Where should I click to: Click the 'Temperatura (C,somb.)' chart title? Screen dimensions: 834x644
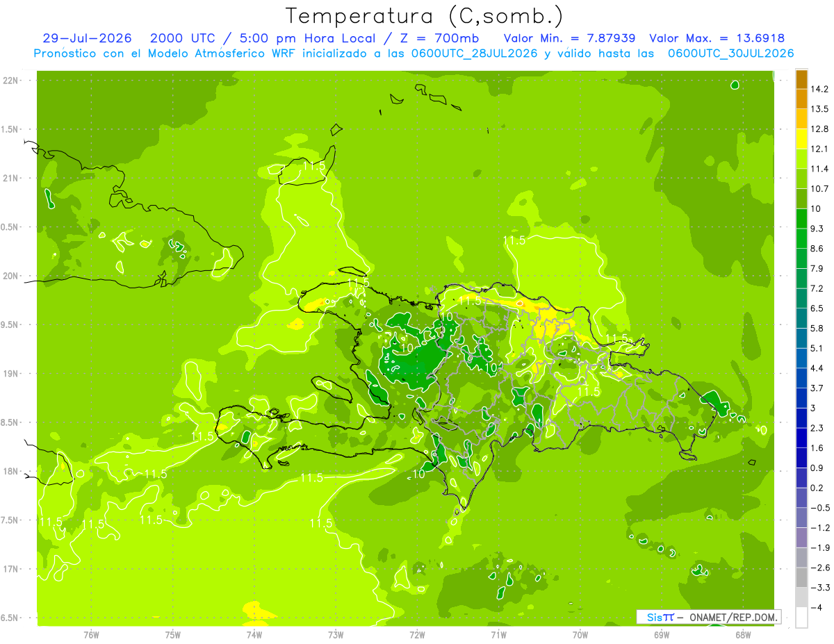tap(424, 17)
